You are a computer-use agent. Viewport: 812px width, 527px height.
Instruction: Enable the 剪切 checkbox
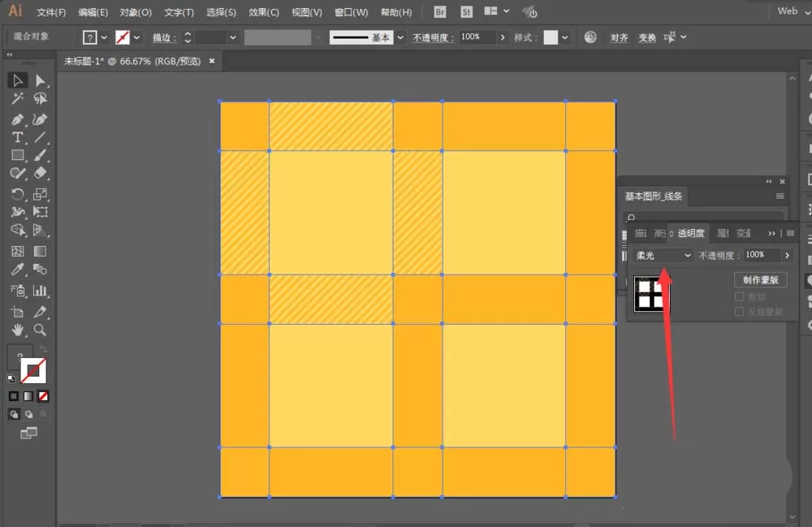pos(740,296)
